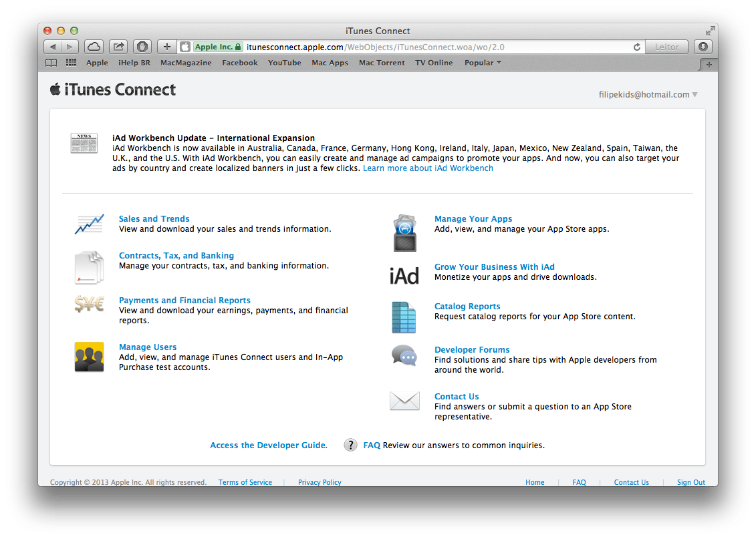Reload the page with the refresh icon
The width and height of the screenshot is (756, 539).
[x=637, y=47]
